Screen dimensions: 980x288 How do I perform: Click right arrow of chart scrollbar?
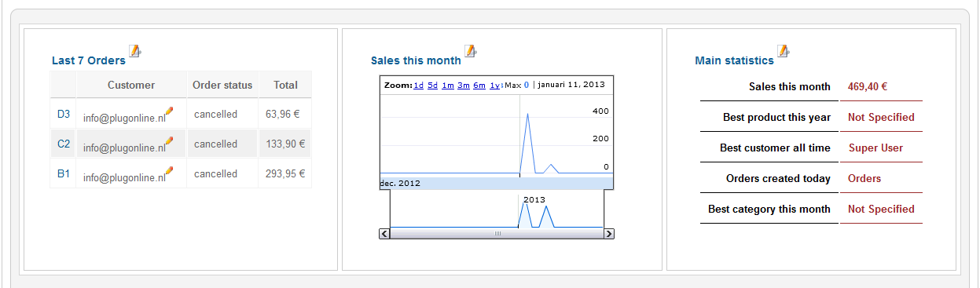click(x=609, y=234)
